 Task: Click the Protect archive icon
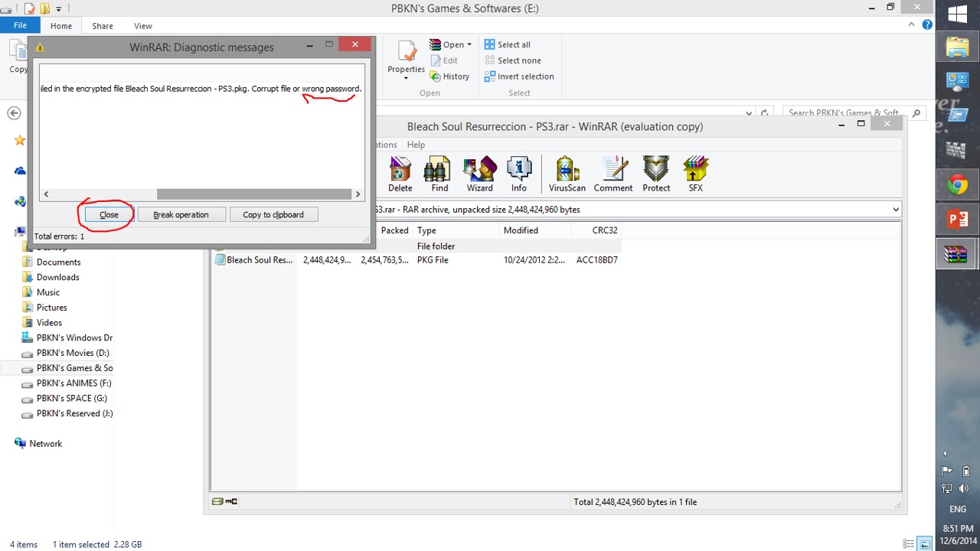(656, 174)
